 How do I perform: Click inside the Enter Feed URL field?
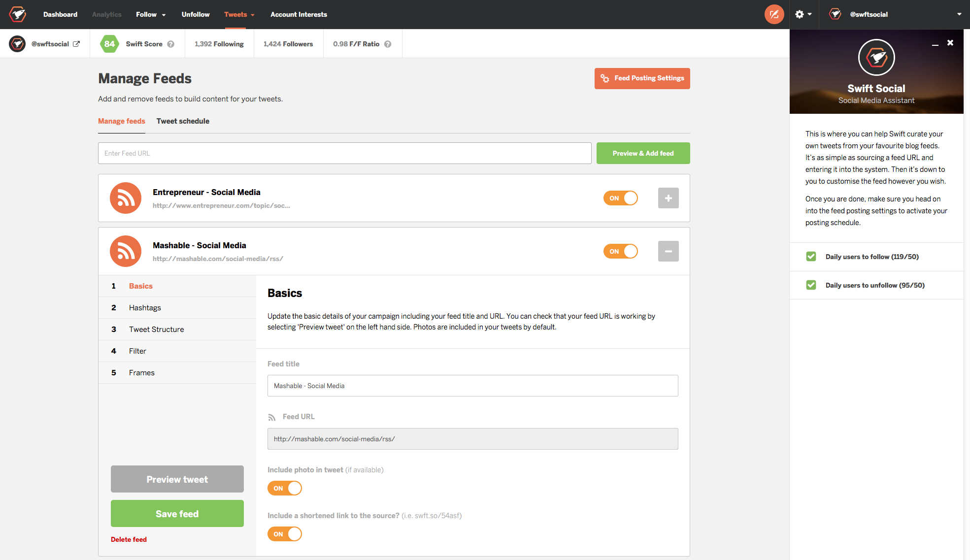click(x=344, y=153)
